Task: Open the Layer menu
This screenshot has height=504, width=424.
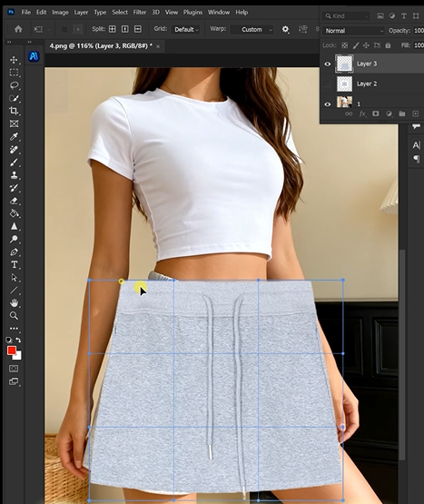Action: (x=81, y=12)
